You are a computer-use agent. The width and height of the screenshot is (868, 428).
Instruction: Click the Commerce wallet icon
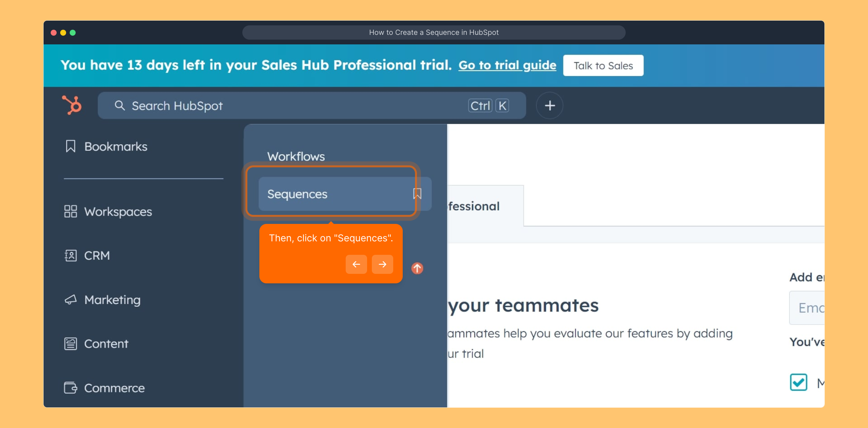pyautogui.click(x=70, y=388)
